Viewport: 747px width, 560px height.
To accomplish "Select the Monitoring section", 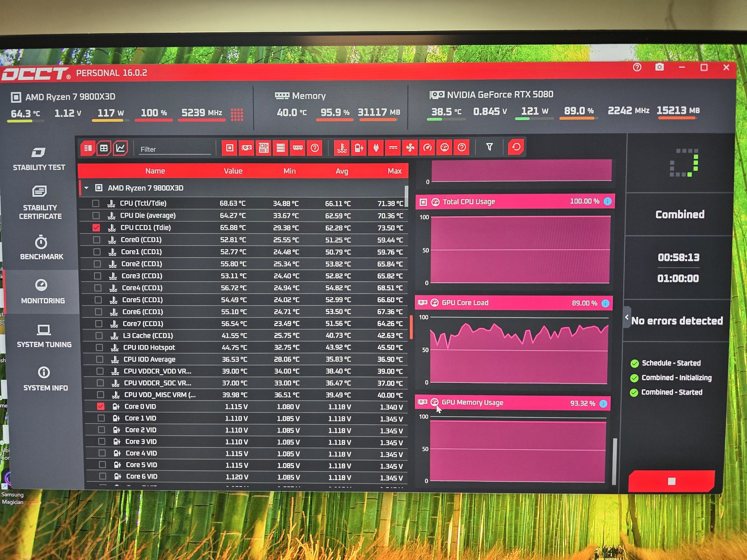I will click(x=42, y=292).
